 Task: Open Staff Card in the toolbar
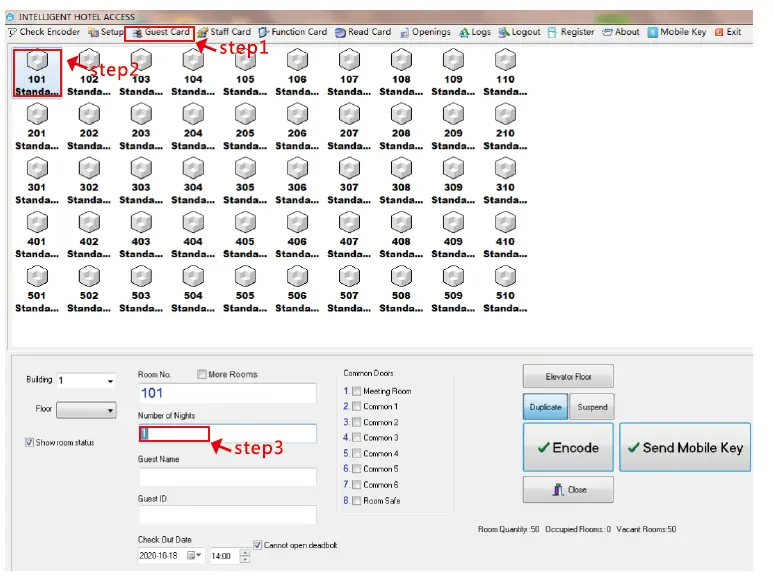tap(224, 32)
